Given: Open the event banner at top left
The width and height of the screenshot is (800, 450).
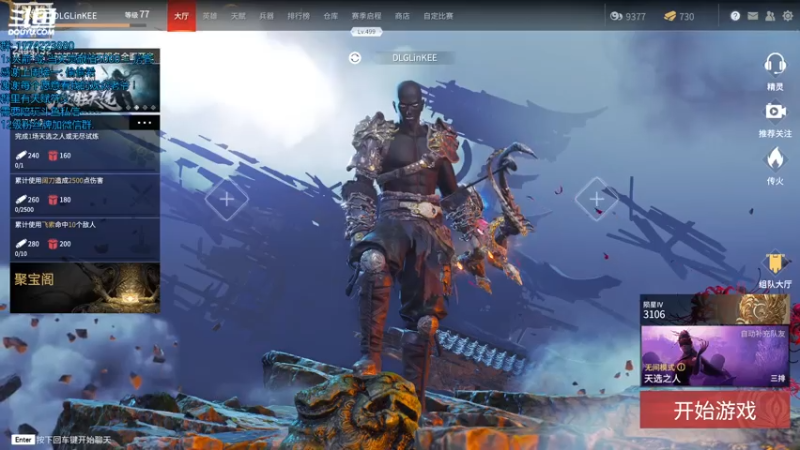Looking at the screenshot, I should pos(85,81).
